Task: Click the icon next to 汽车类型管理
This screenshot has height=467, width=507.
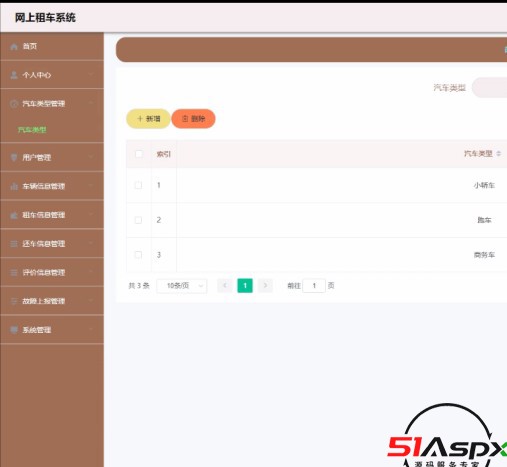Action: point(14,104)
